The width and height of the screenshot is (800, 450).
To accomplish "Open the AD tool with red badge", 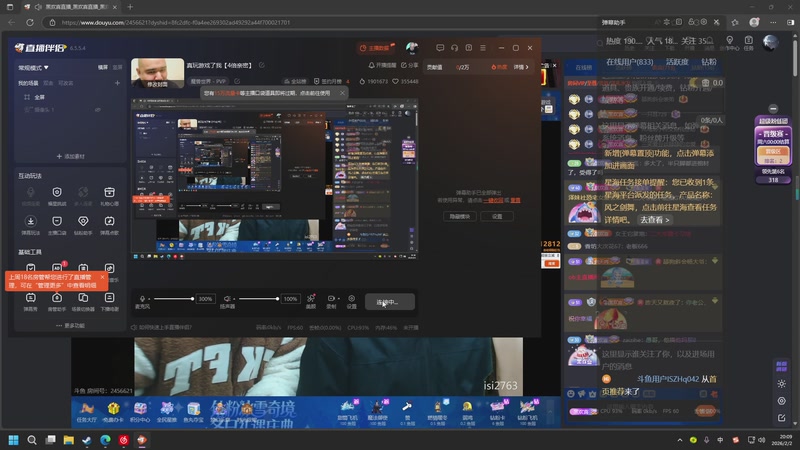I will click(57, 268).
